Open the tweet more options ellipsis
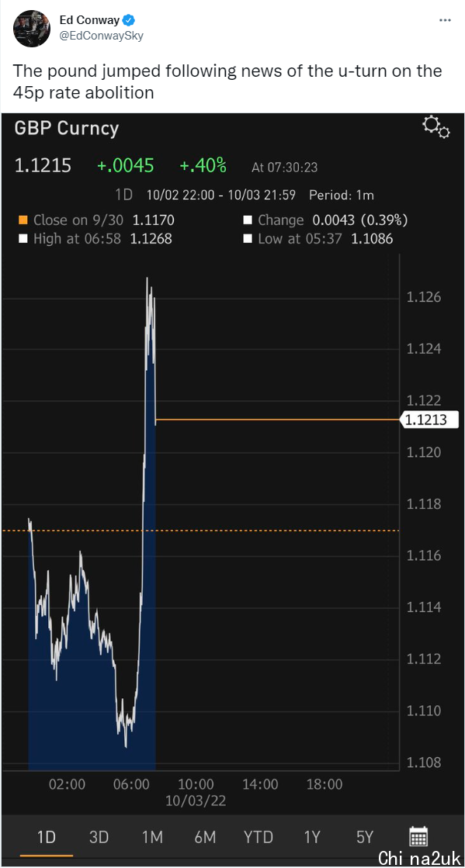 click(x=445, y=20)
